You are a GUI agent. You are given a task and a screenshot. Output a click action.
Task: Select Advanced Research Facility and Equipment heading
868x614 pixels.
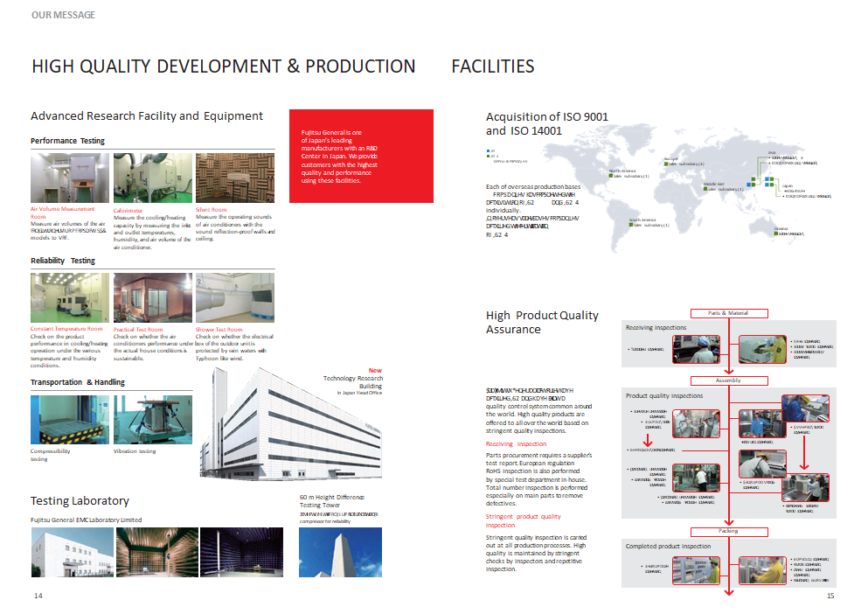(x=147, y=115)
